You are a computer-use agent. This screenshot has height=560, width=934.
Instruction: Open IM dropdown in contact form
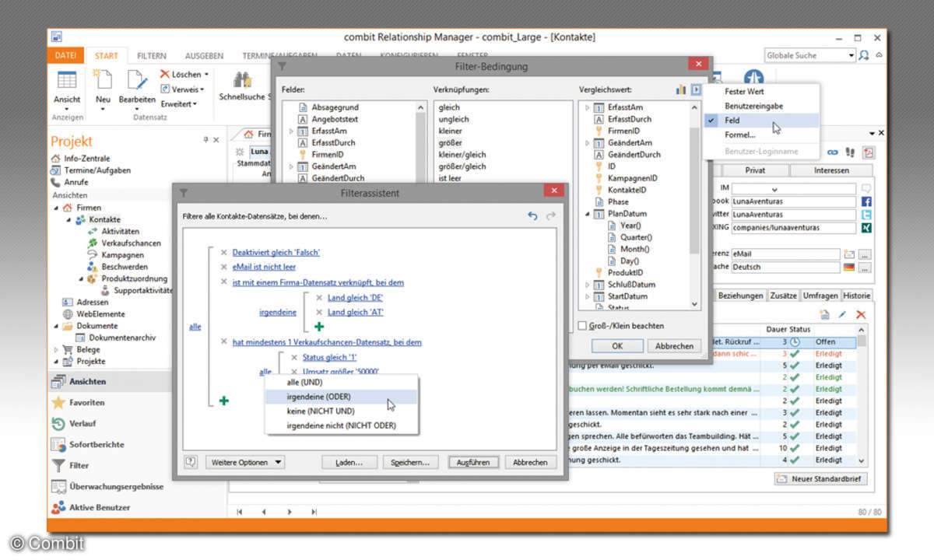click(774, 189)
